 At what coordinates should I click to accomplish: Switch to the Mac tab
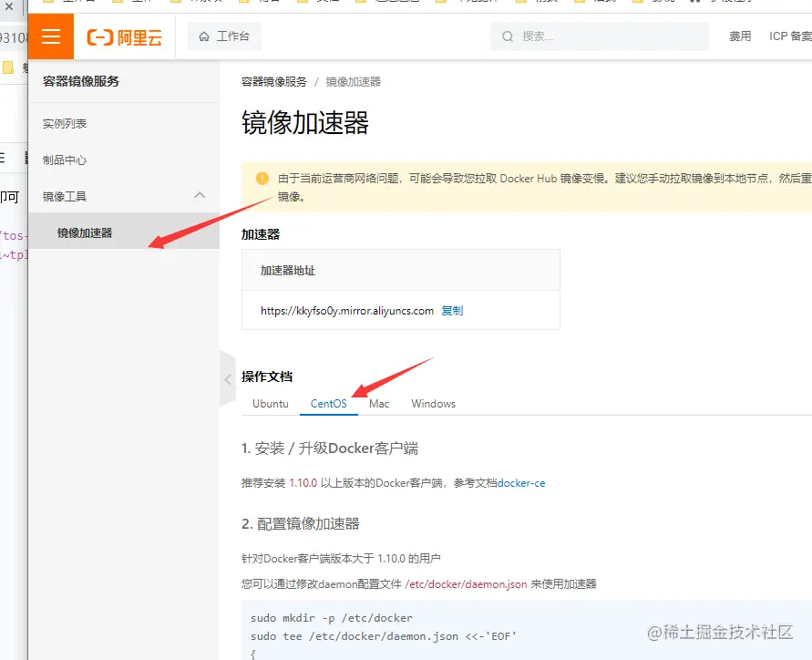pos(379,404)
